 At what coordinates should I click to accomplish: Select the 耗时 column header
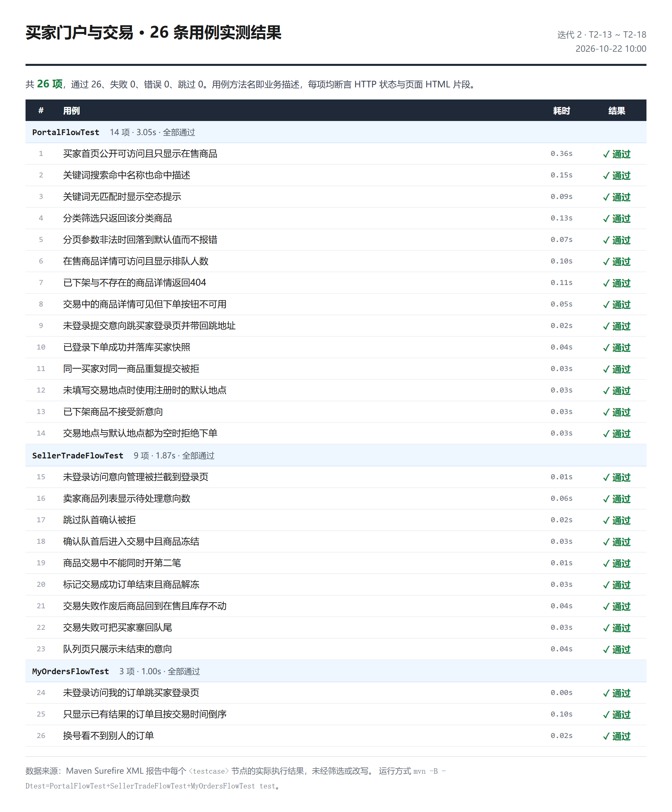pos(561,111)
